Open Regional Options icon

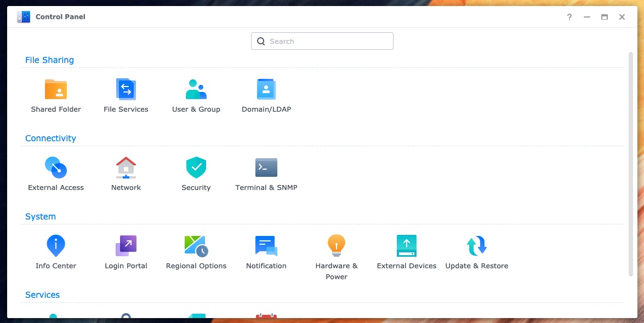coord(196,246)
